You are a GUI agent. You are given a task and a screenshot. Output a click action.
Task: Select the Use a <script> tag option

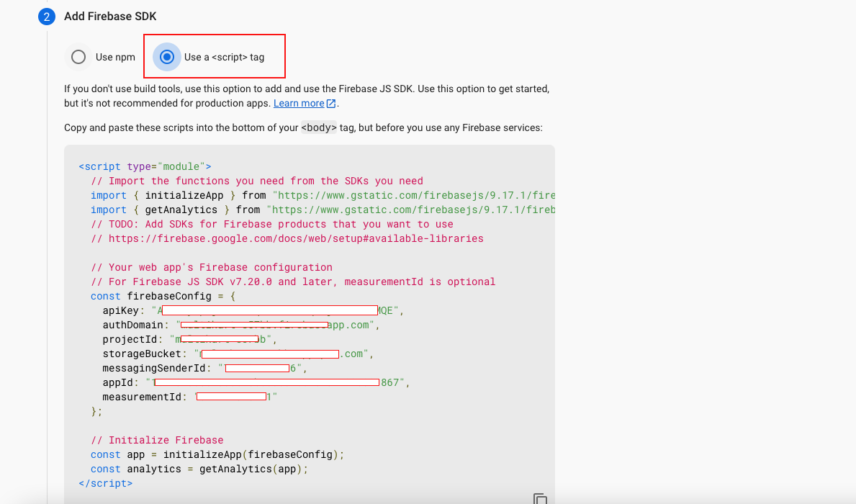[167, 57]
